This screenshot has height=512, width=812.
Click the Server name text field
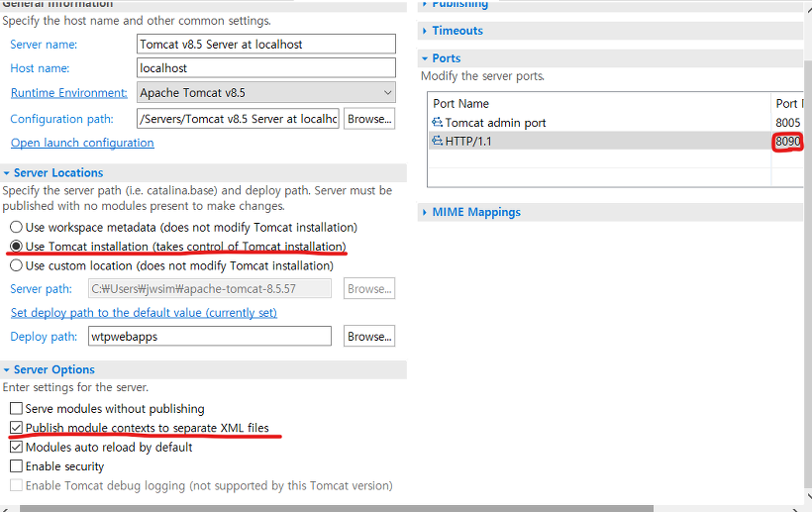pyautogui.click(x=266, y=44)
